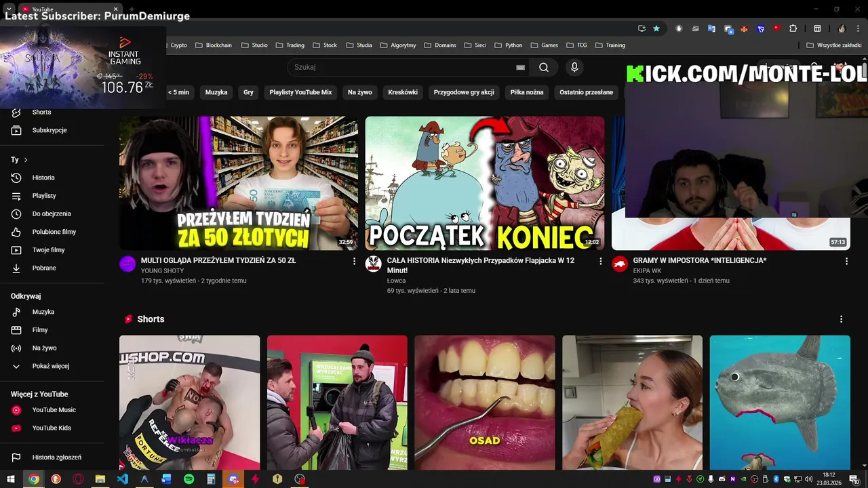Open the YOUNG SHOTY channel link
Image resolution: width=868 pixels, height=488 pixels.
(162, 271)
